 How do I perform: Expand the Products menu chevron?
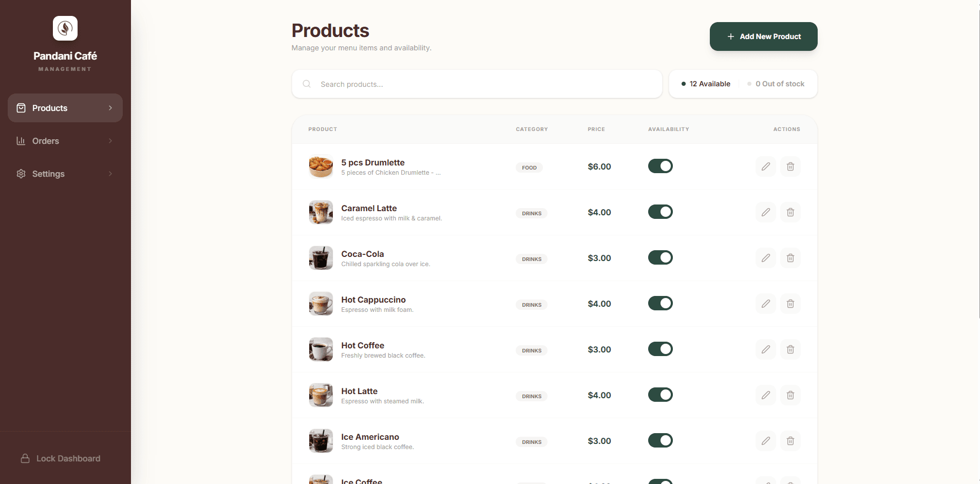click(110, 108)
